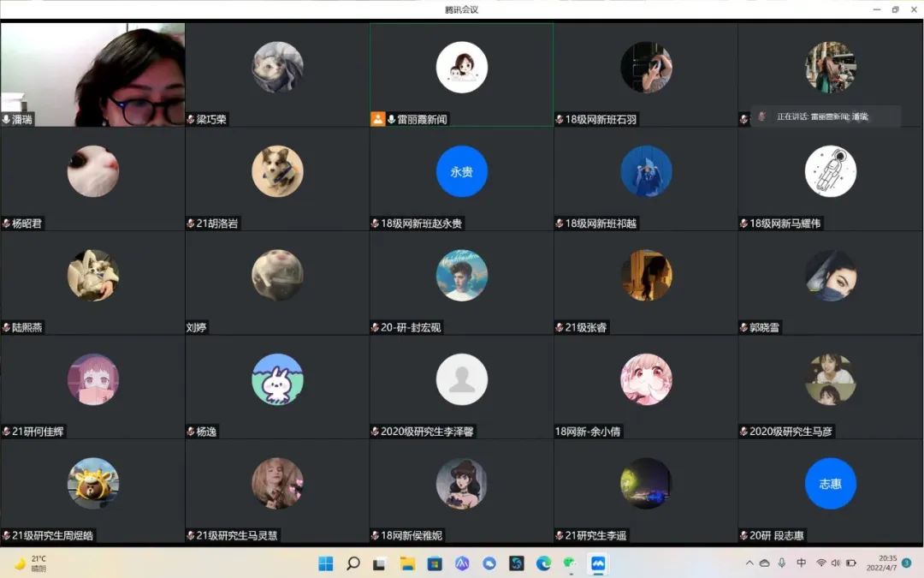Click the Windows Start button
The width and height of the screenshot is (924, 578).
click(326, 563)
